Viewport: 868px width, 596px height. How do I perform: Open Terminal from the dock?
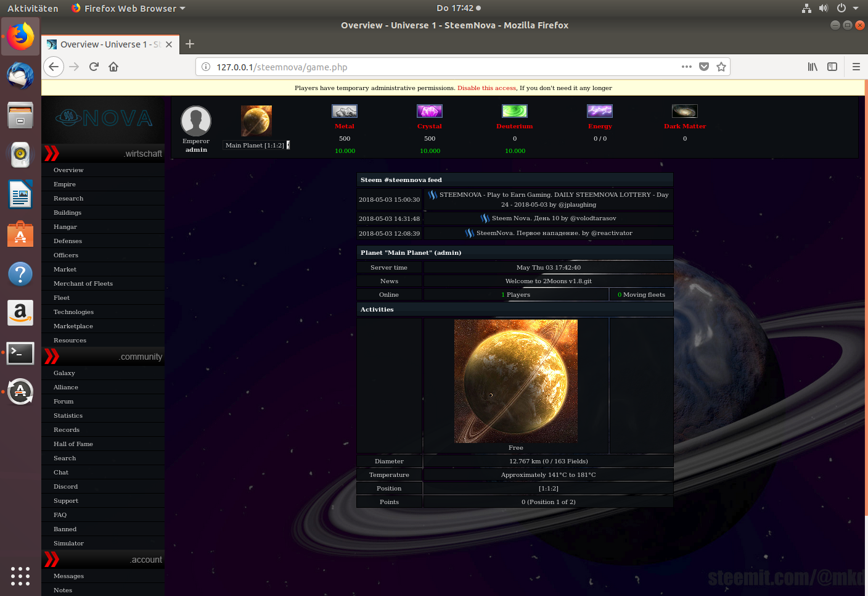[20, 353]
